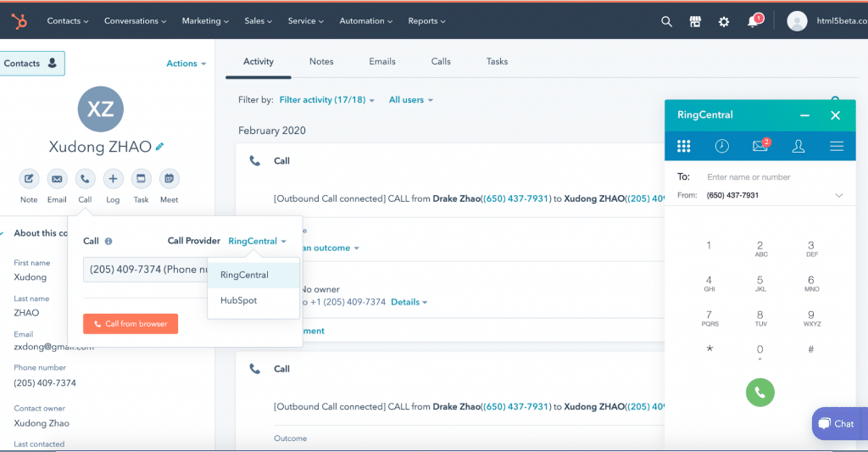This screenshot has height=452, width=868.
Task: Open RingCentral messages envelope icon
Action: point(759,147)
